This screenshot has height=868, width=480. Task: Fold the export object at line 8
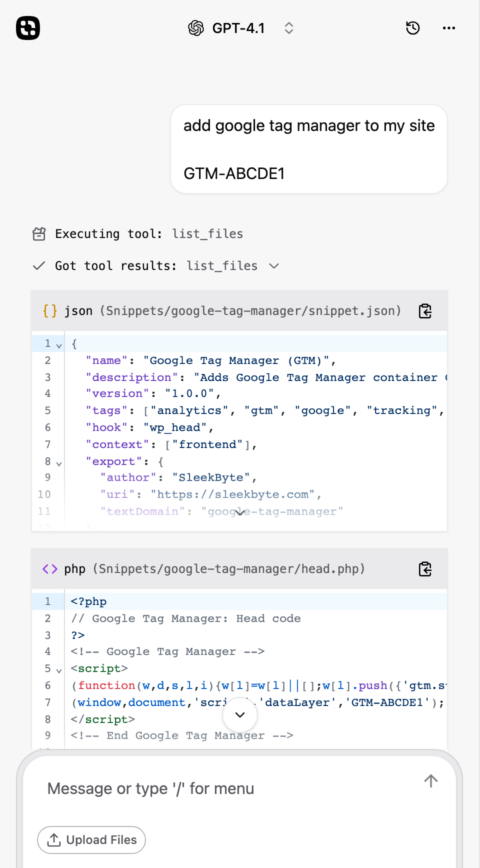59,463
